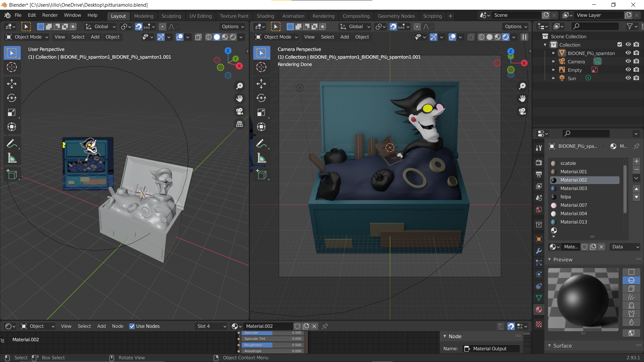Hide the Sun object in the outliner

tap(628, 78)
